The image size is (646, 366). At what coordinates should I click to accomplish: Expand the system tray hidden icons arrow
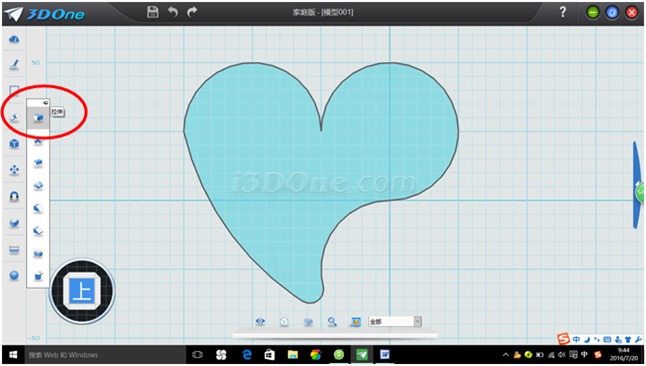pyautogui.click(x=506, y=355)
